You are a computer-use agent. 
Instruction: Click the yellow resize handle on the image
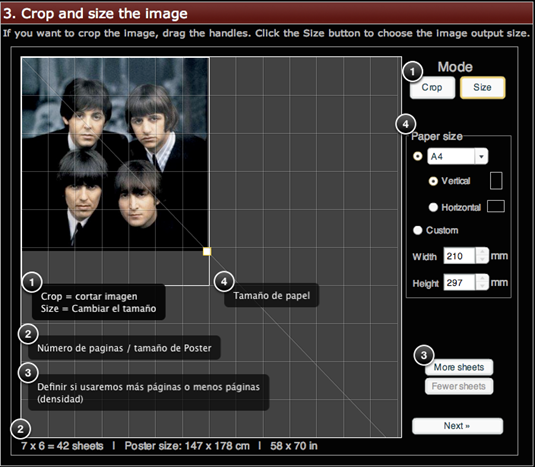tap(207, 251)
